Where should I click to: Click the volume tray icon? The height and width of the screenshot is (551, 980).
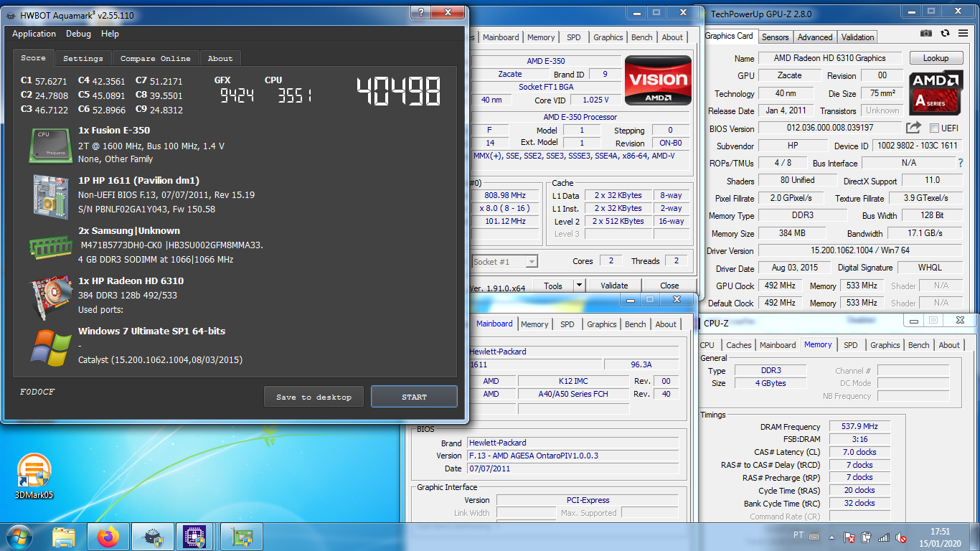[x=900, y=537]
